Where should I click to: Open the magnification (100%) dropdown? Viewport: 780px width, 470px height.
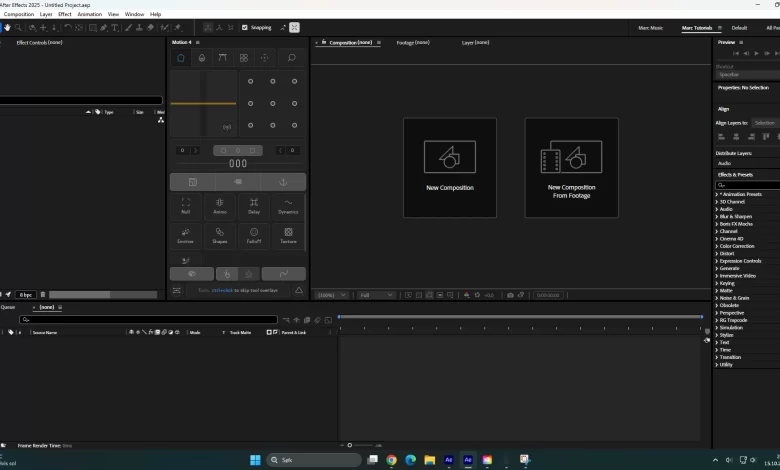[332, 295]
